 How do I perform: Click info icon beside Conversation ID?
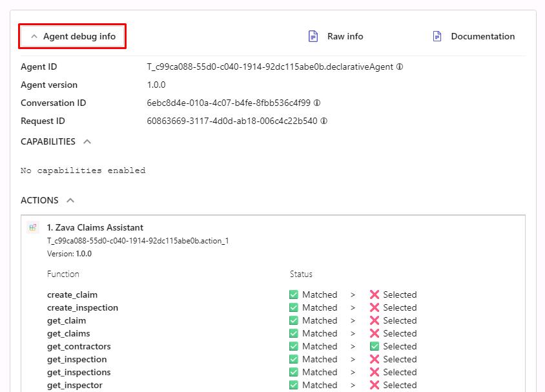317,103
